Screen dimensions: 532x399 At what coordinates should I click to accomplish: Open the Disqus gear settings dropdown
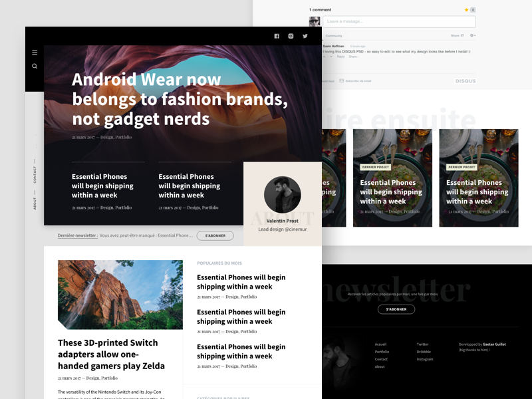coord(473,35)
